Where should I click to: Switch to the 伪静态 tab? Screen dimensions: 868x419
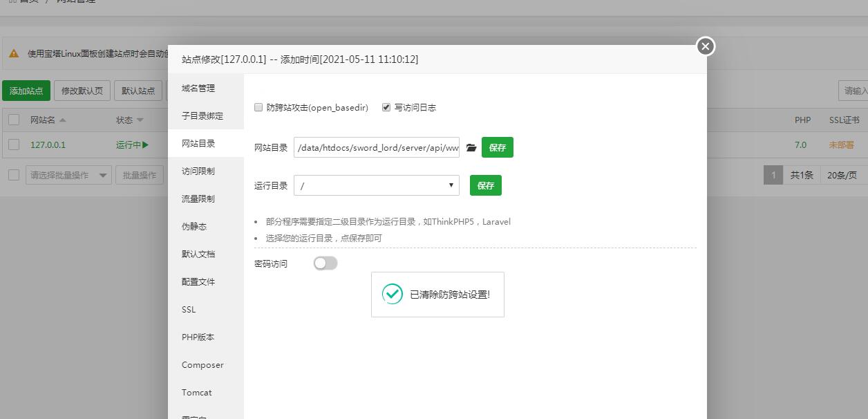tap(194, 226)
